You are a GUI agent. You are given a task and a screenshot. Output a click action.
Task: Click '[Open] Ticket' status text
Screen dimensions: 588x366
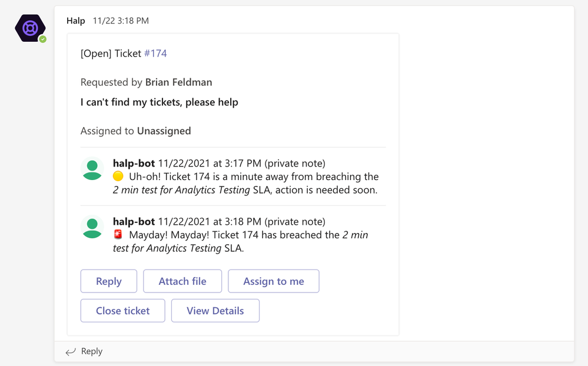pyautogui.click(x=111, y=53)
